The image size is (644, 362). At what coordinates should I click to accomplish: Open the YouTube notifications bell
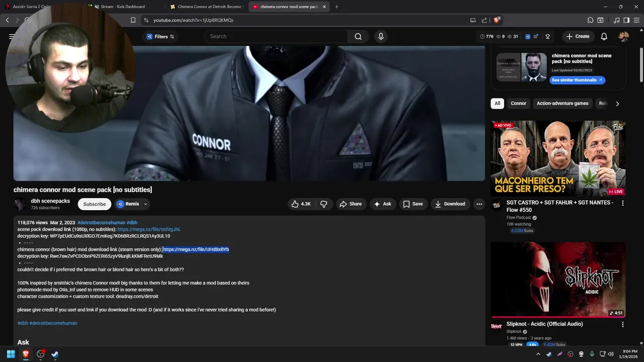(x=604, y=36)
